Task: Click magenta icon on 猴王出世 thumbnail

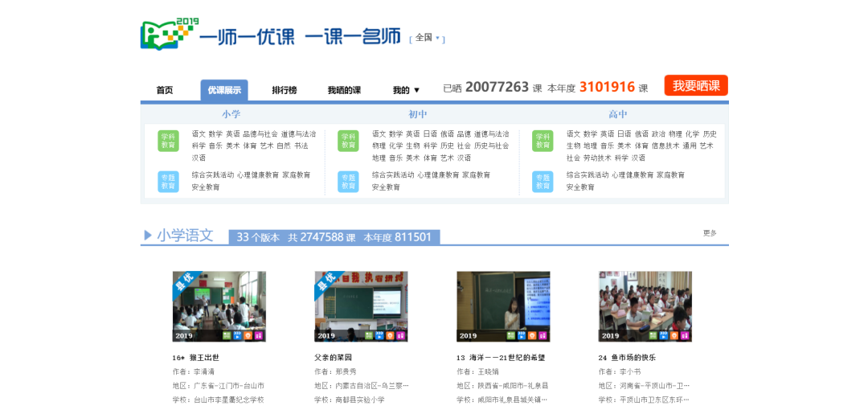Action: 258,335
